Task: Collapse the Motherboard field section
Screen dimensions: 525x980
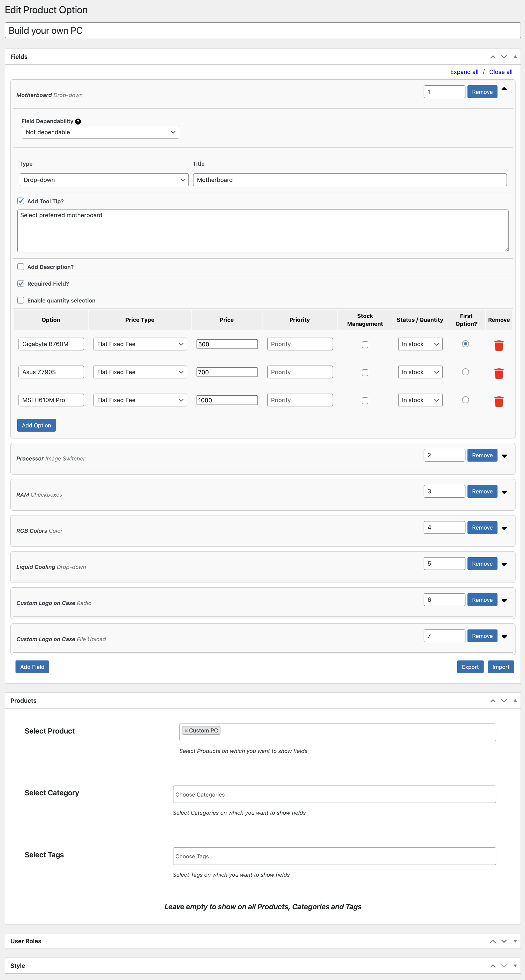Action: (505, 89)
